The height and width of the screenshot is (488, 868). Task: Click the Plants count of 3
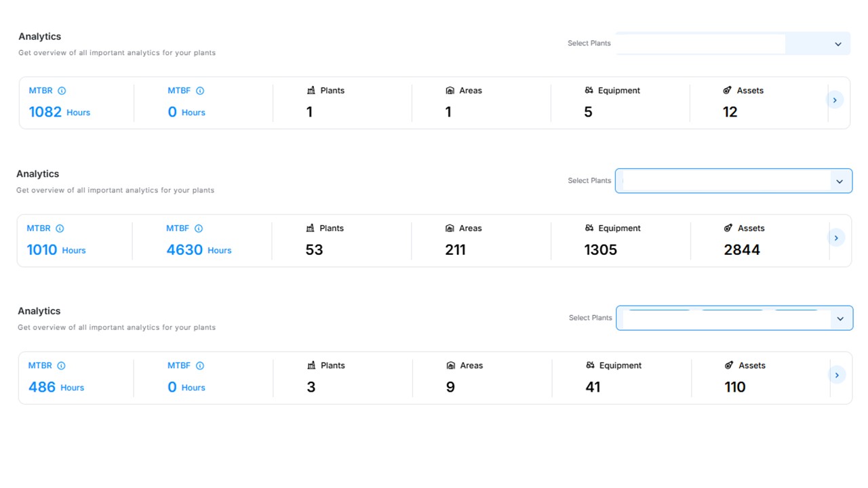[311, 387]
